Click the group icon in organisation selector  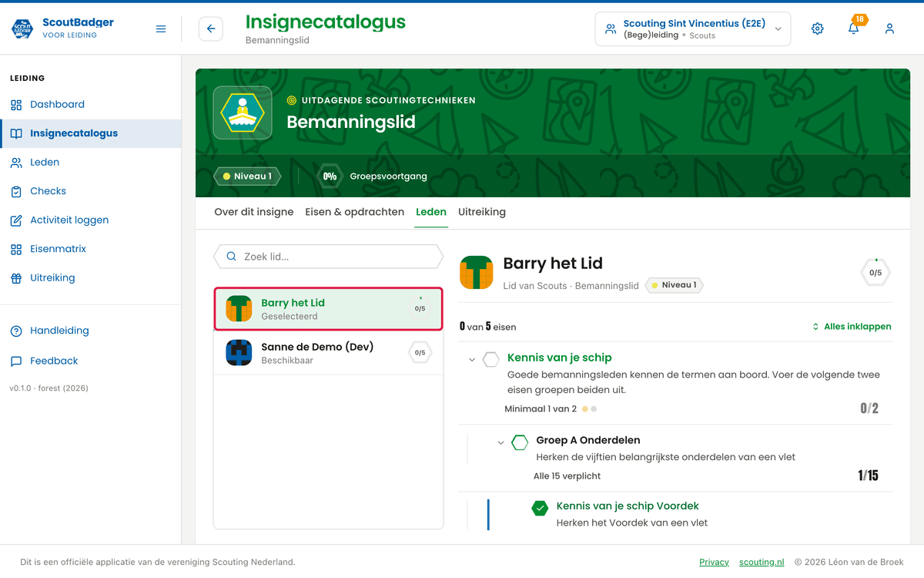pos(611,29)
